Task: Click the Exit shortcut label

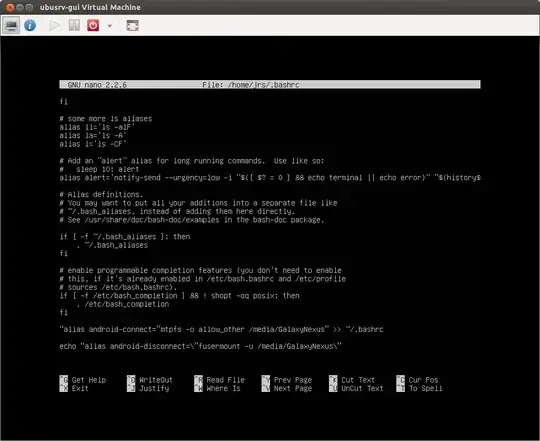Action: [x=80, y=388]
